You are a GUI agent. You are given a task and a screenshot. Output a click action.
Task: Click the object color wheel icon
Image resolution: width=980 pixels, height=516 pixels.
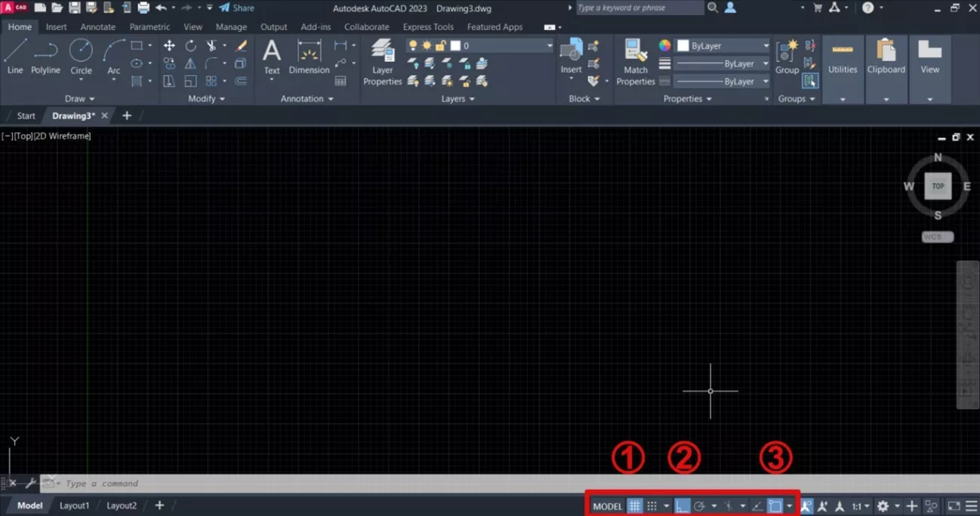pyautogui.click(x=664, y=46)
